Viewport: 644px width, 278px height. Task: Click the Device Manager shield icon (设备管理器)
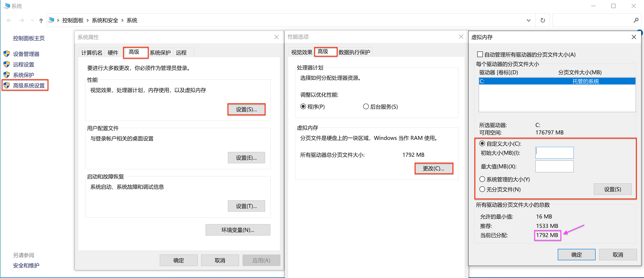coord(7,54)
